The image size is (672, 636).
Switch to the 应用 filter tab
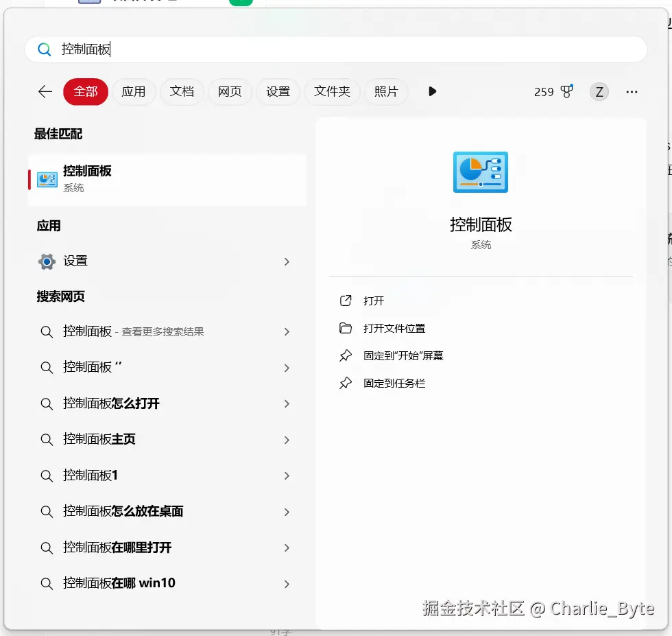point(134,91)
